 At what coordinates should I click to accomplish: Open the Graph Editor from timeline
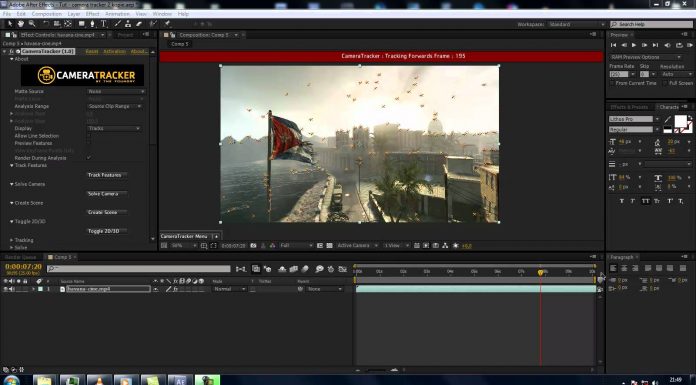point(342,269)
